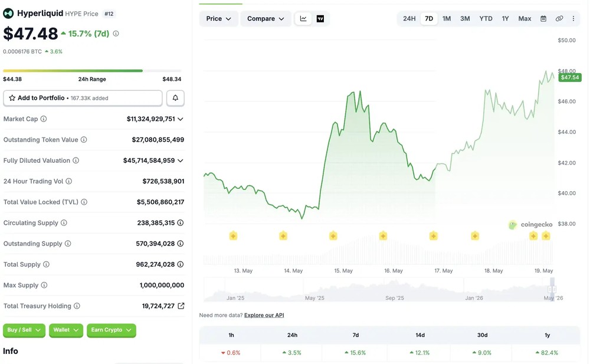Click the star icon in Add to Portfolio
590x364 pixels.
click(x=12, y=98)
